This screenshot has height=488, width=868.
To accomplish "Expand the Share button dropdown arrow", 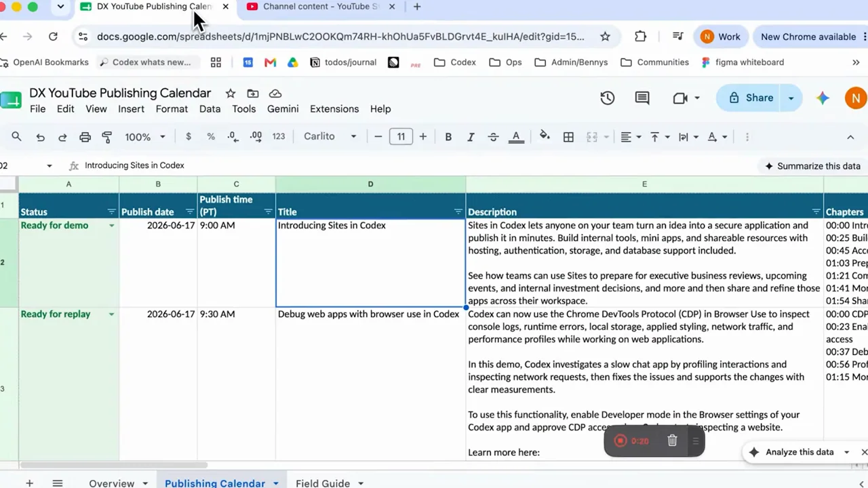I will click(791, 98).
